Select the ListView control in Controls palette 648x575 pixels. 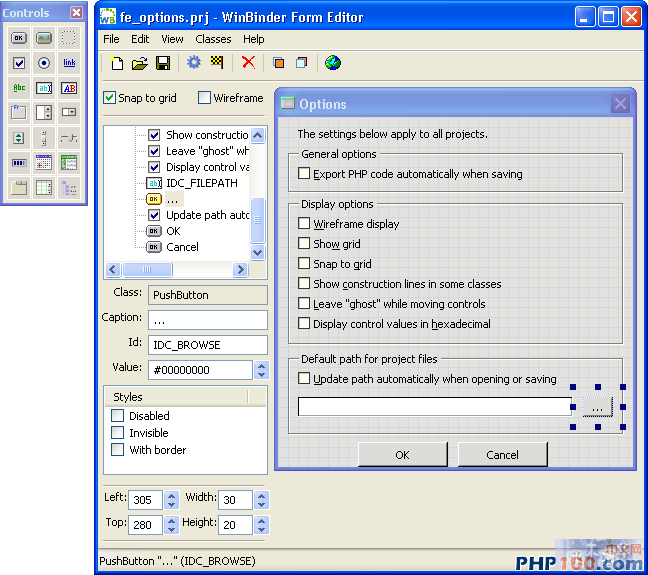(x=44, y=188)
